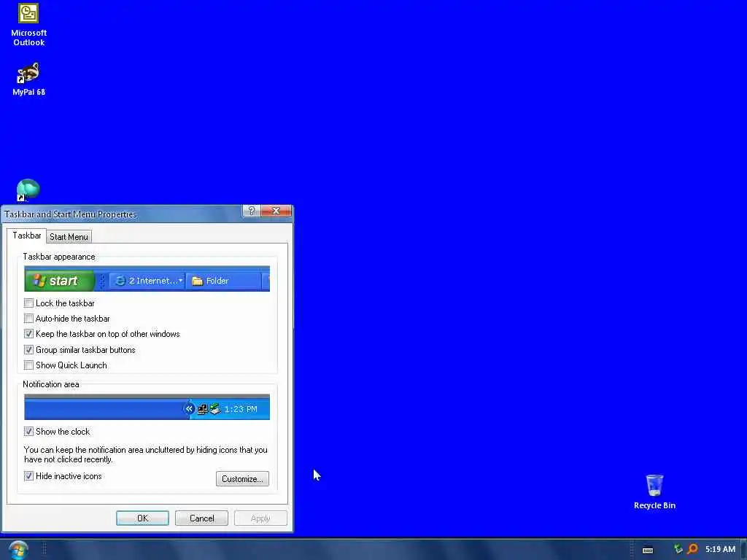747x560 pixels.
Task: Click the keyboard icon in the taskbar
Action: pos(648,550)
